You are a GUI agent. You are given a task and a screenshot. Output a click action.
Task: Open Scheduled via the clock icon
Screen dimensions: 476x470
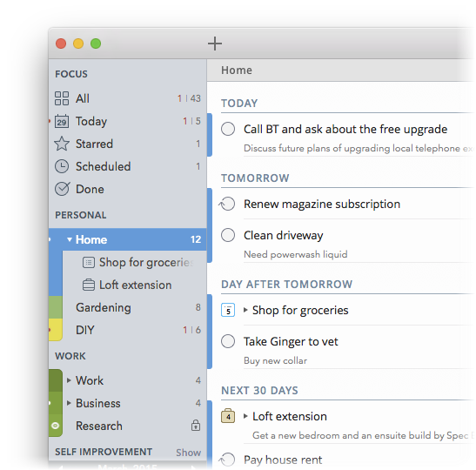coord(62,166)
